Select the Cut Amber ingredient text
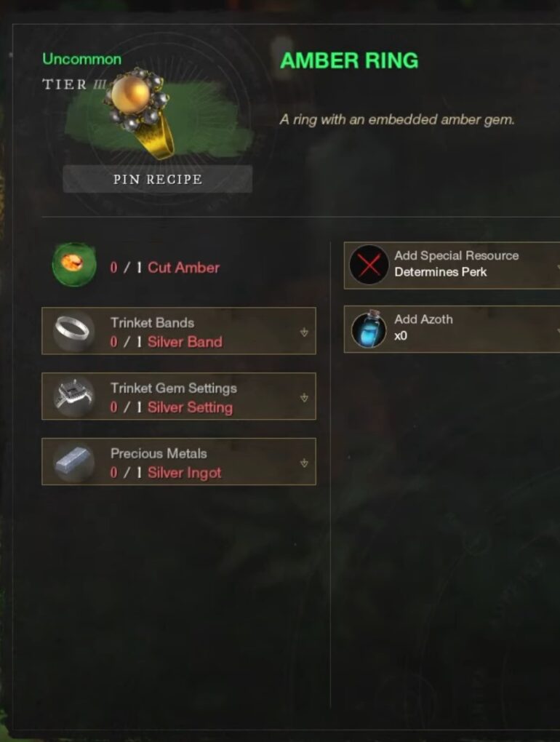The height and width of the screenshot is (742, 560). point(183,268)
